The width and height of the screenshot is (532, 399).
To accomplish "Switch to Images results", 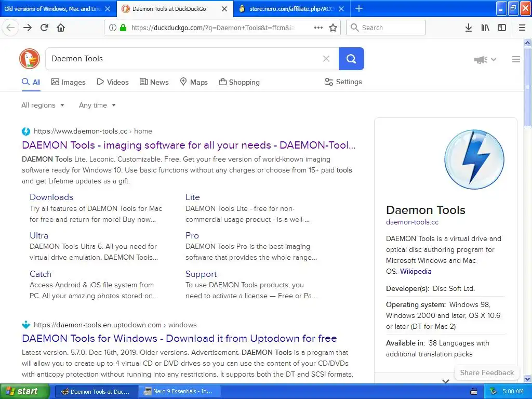I will pos(68,82).
